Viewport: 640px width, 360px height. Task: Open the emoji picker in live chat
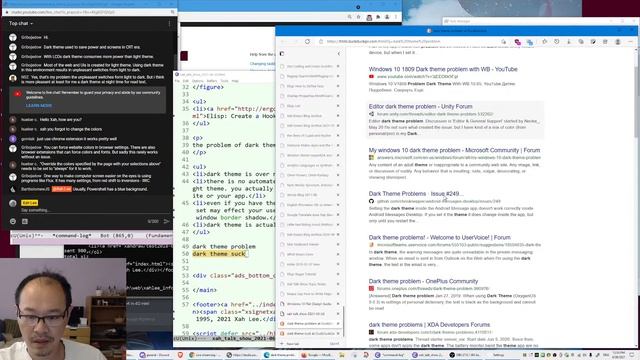pos(13,221)
